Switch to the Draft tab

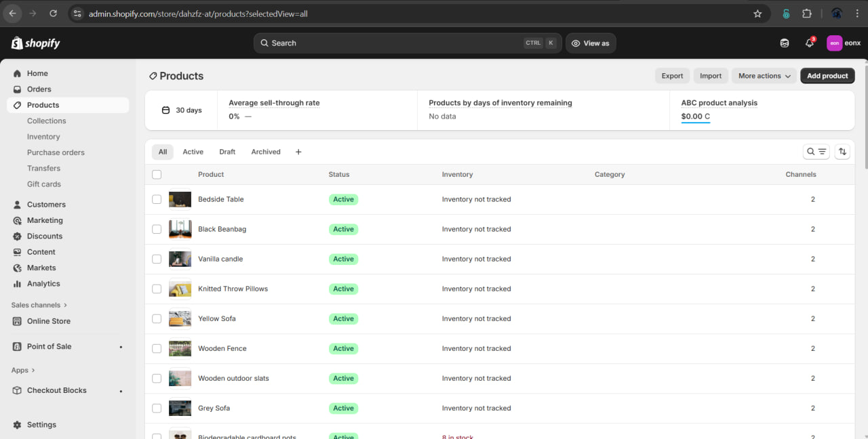[x=227, y=152]
